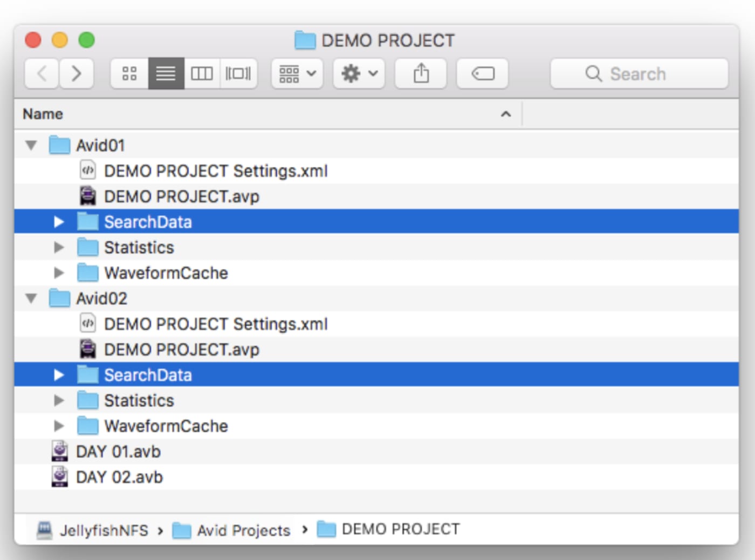Select WaveformCache folder icon in Avid01
The width and height of the screenshot is (755, 560).
[87, 272]
